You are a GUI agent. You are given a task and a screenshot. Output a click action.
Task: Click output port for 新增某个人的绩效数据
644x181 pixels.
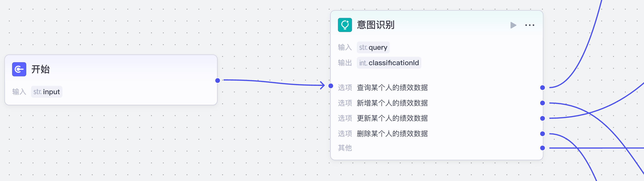coord(542,103)
